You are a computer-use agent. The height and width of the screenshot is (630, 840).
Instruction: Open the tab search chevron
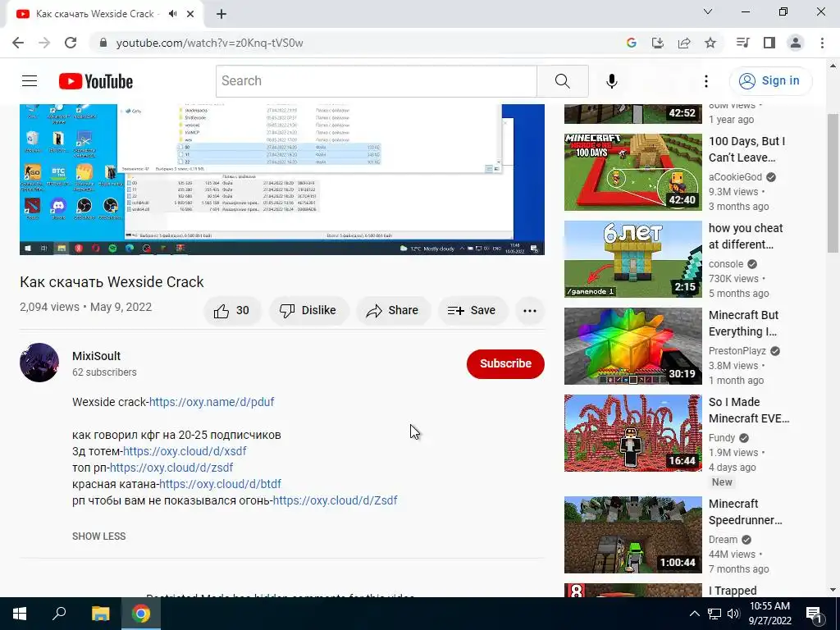[x=708, y=11]
